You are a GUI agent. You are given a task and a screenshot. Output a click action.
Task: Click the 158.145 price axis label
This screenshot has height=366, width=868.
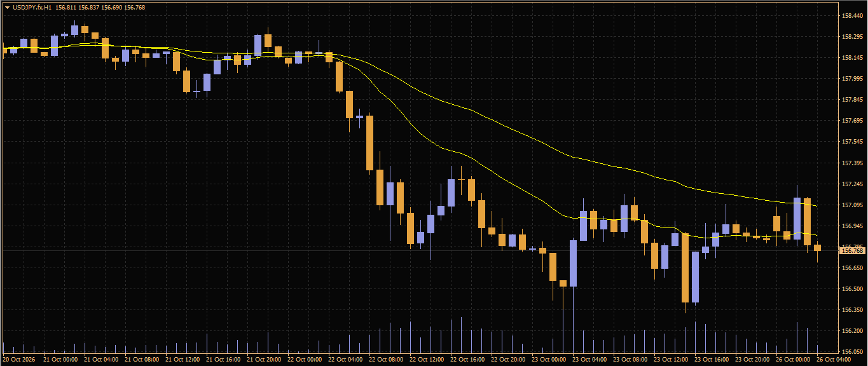coord(852,58)
